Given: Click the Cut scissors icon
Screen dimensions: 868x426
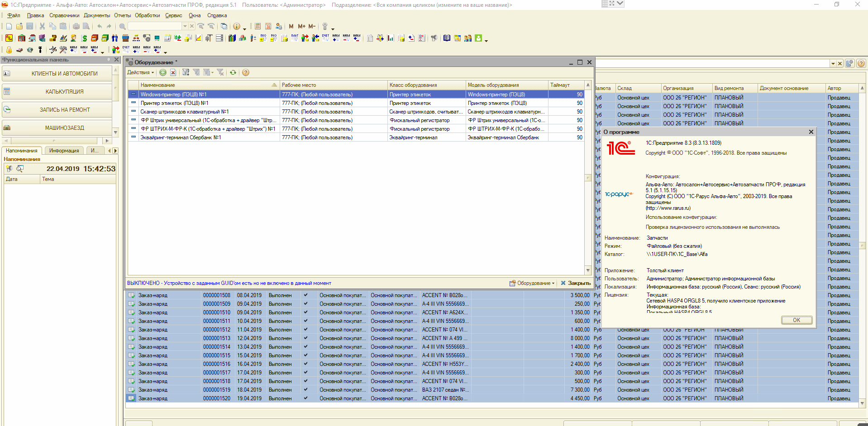Looking at the screenshot, I should pyautogui.click(x=42, y=26).
